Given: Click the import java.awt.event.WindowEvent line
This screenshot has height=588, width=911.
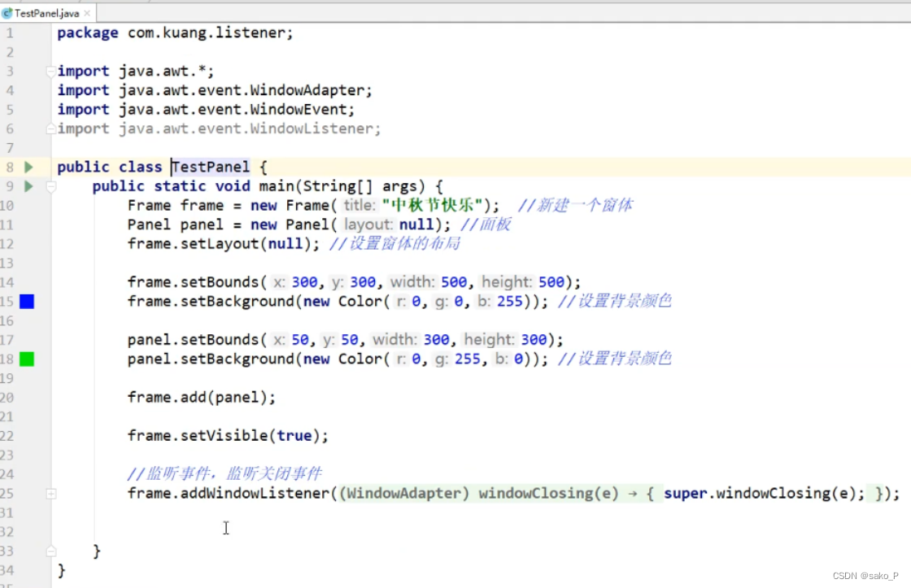Looking at the screenshot, I should click(206, 110).
